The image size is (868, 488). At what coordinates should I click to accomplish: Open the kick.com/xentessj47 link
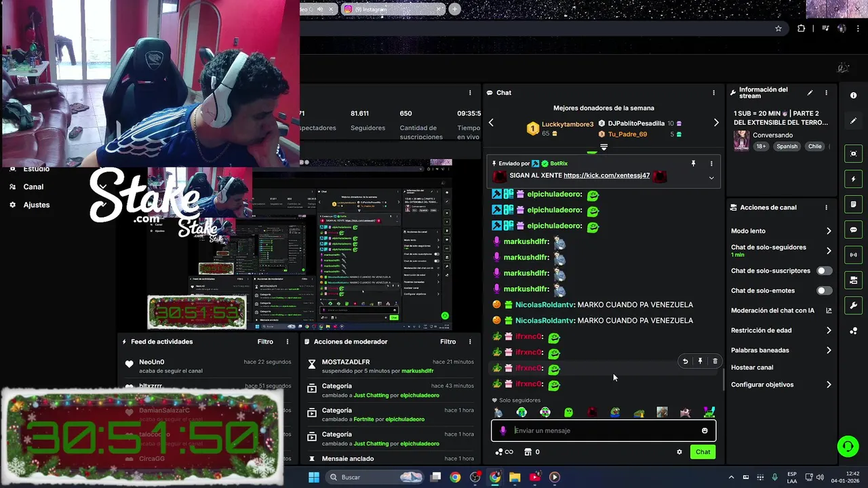[606, 176]
